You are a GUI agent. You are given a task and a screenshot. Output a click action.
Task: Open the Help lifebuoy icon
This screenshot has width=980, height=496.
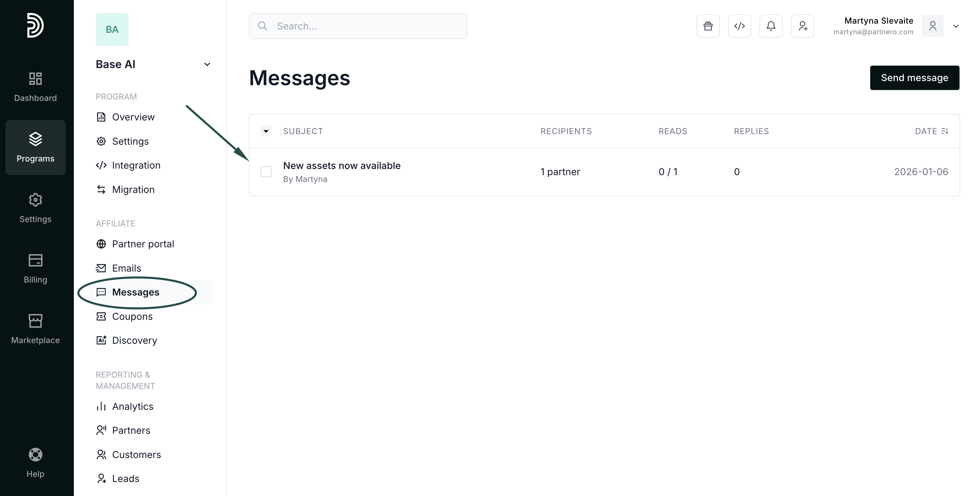35,455
